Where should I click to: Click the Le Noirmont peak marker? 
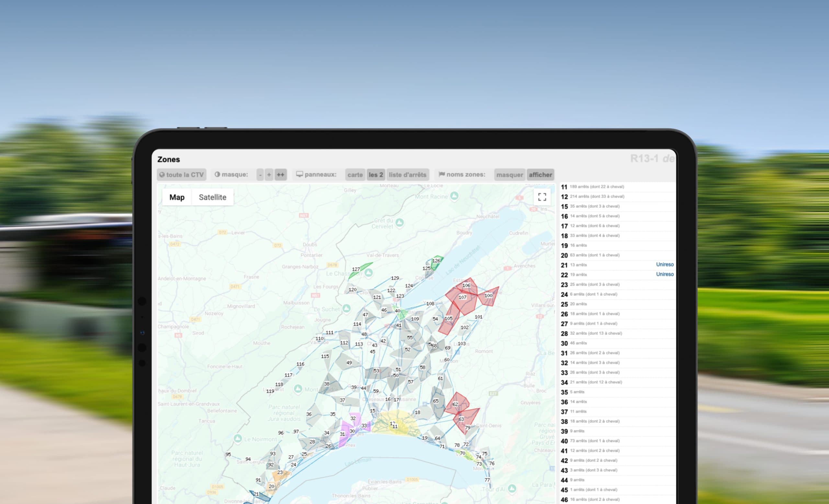pos(238,439)
